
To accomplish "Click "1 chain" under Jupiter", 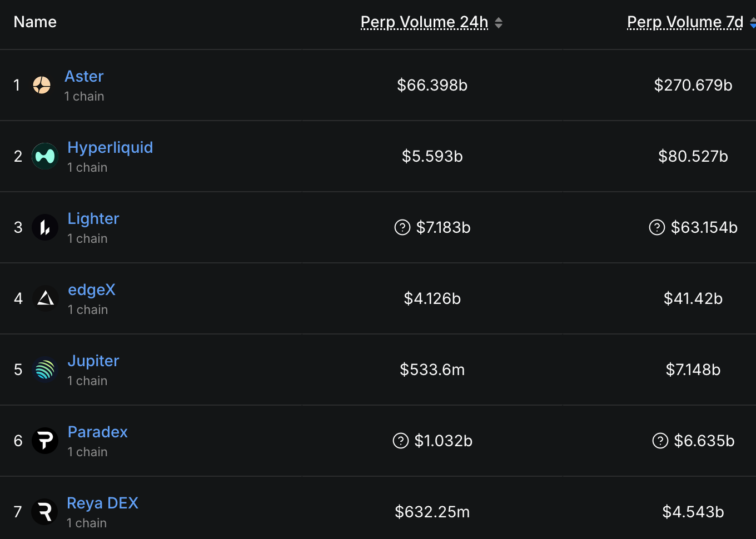I will (87, 381).
